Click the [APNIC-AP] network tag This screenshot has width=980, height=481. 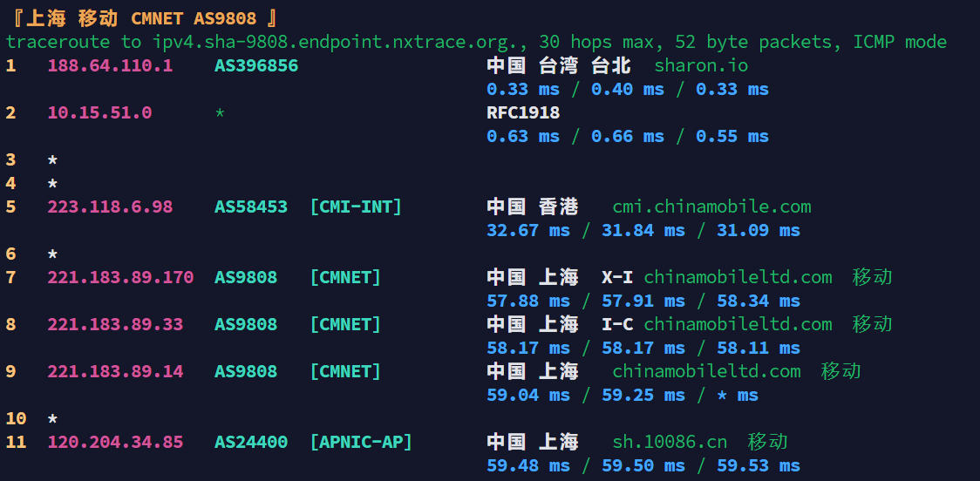pyautogui.click(x=361, y=442)
